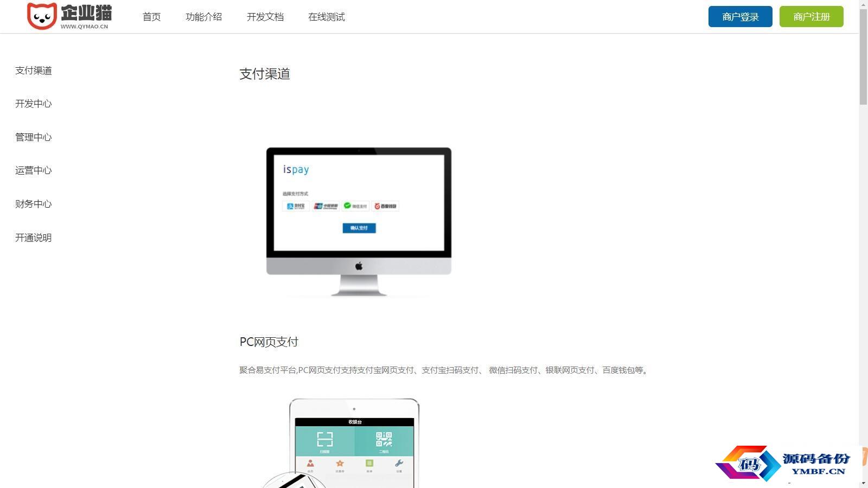Click the WeChat Pay icon in monitor image

[355, 206]
